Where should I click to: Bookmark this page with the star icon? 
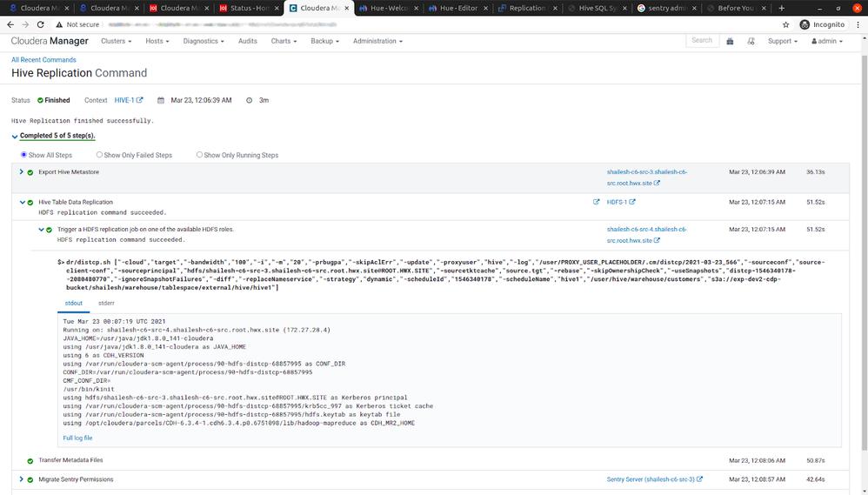(x=785, y=24)
